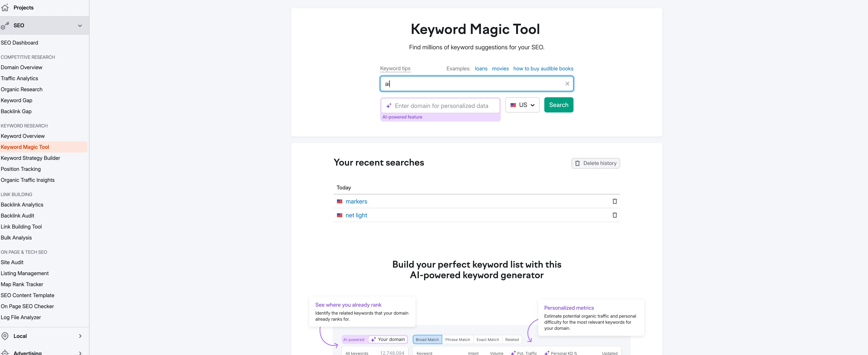Viewport: 868px width, 355px height.
Task: Go to Site Audit
Action: (x=12, y=262)
